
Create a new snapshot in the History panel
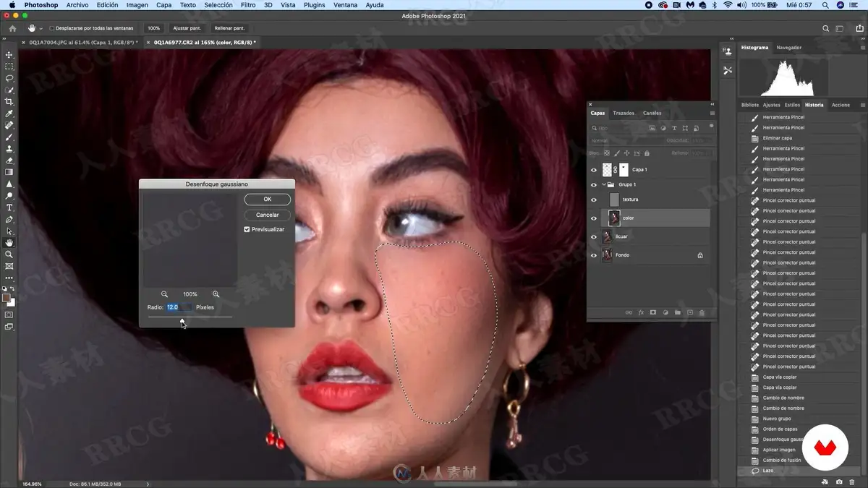(x=839, y=481)
